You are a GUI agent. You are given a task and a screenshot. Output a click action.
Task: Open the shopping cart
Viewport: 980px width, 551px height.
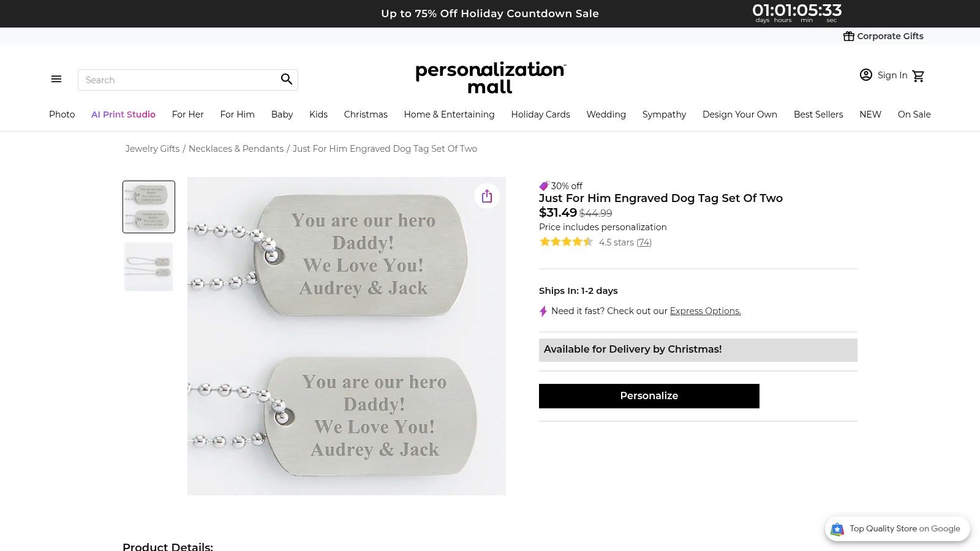pyautogui.click(x=919, y=75)
